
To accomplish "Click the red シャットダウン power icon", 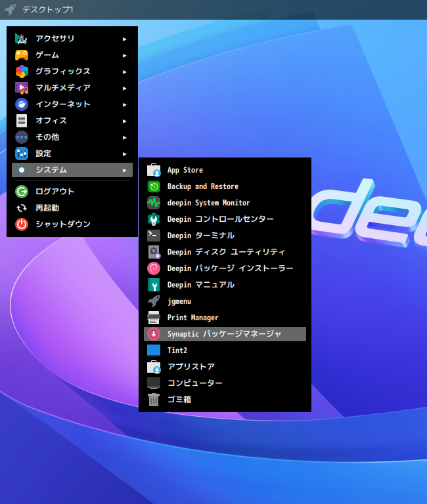I will (22, 224).
